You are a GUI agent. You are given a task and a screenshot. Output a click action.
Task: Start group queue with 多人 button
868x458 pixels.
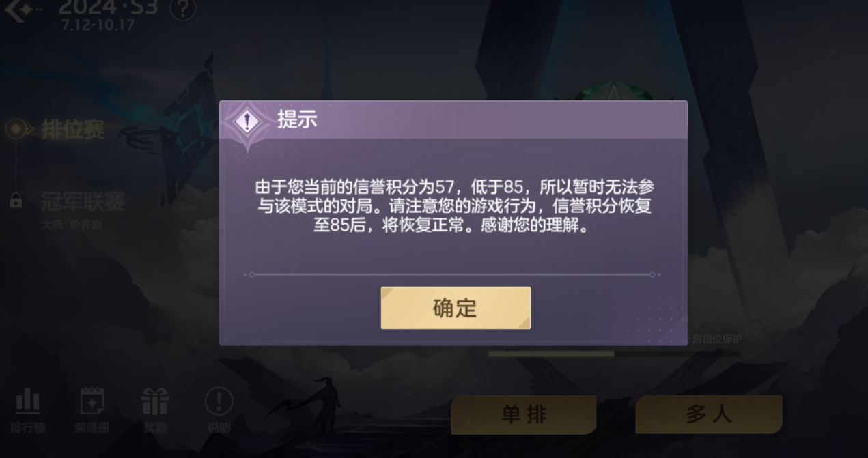709,414
